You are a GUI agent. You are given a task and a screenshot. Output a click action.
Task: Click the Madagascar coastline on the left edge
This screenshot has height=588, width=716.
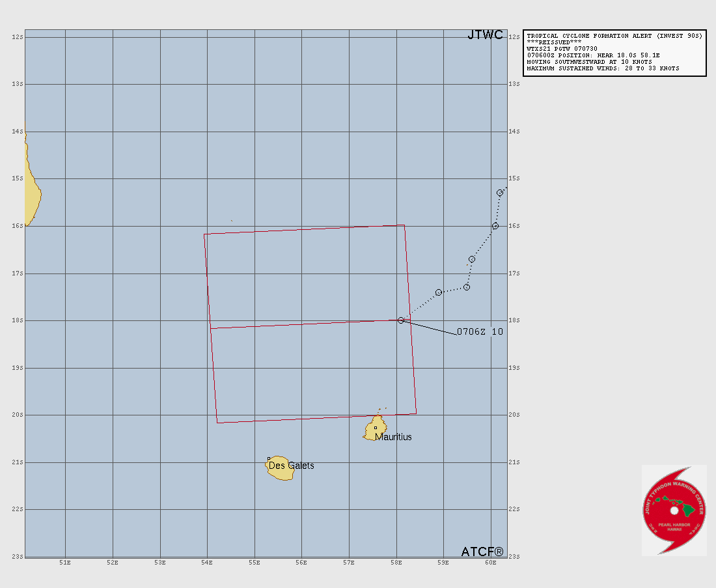tap(31, 195)
